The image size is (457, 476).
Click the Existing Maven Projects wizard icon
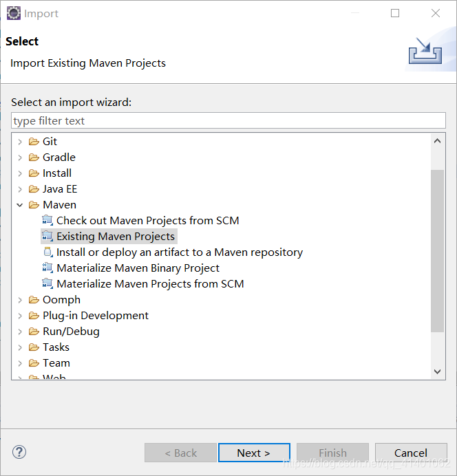coord(47,236)
